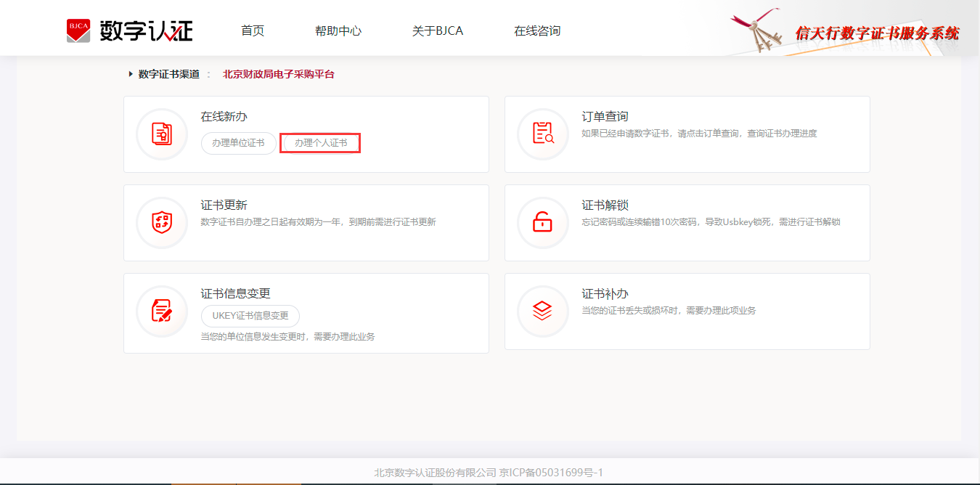The height and width of the screenshot is (485, 980).
Task: Click the 证书解锁 padlock icon
Action: pos(543,222)
